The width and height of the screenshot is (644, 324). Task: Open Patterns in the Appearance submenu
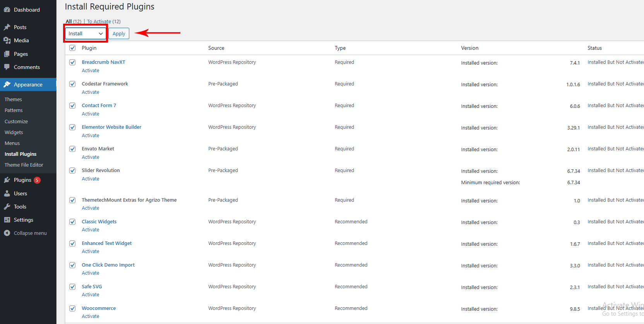[x=14, y=110]
